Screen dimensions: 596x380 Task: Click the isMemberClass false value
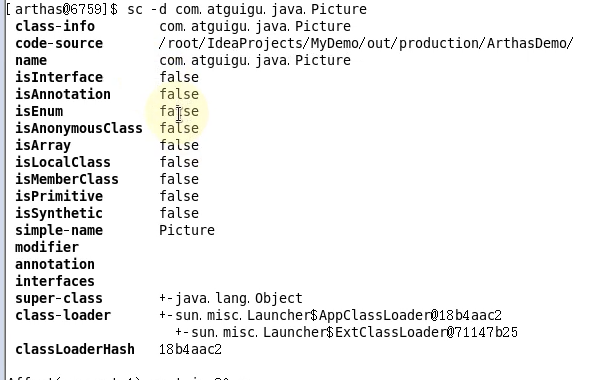[x=179, y=179]
